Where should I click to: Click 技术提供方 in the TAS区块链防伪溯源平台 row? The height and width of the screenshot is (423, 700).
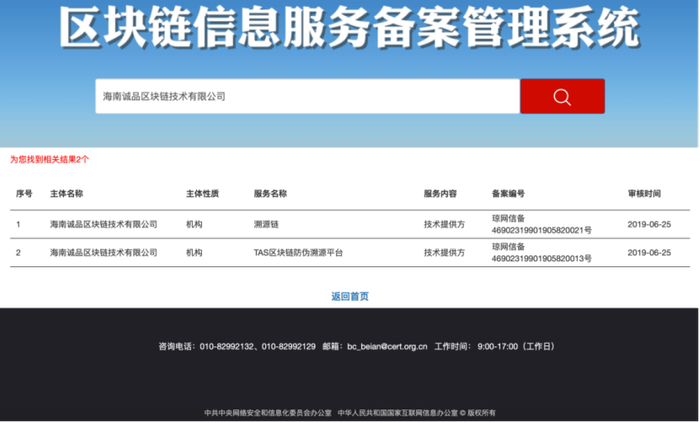444,253
